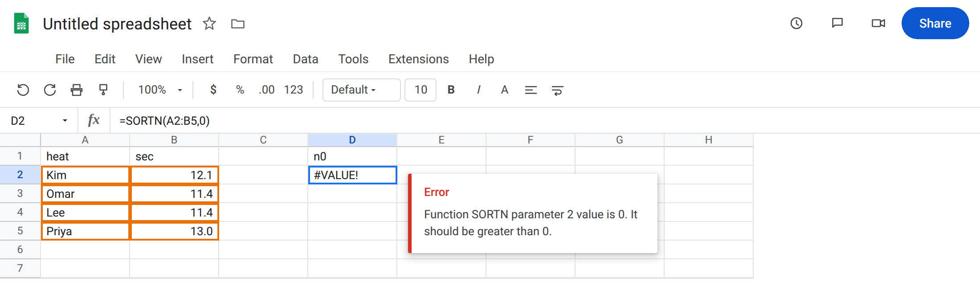The image size is (980, 286).
Task: Select column H header
Action: point(709,140)
